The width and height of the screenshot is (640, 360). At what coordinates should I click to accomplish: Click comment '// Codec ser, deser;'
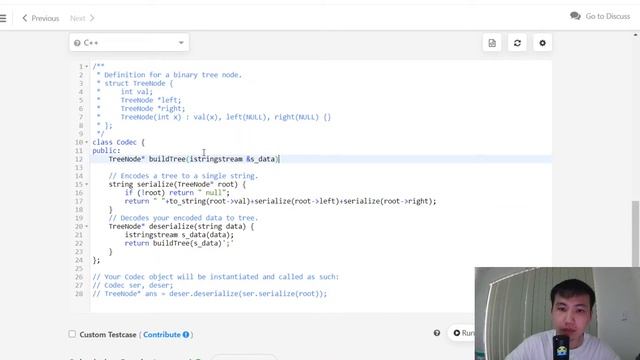coord(133,285)
